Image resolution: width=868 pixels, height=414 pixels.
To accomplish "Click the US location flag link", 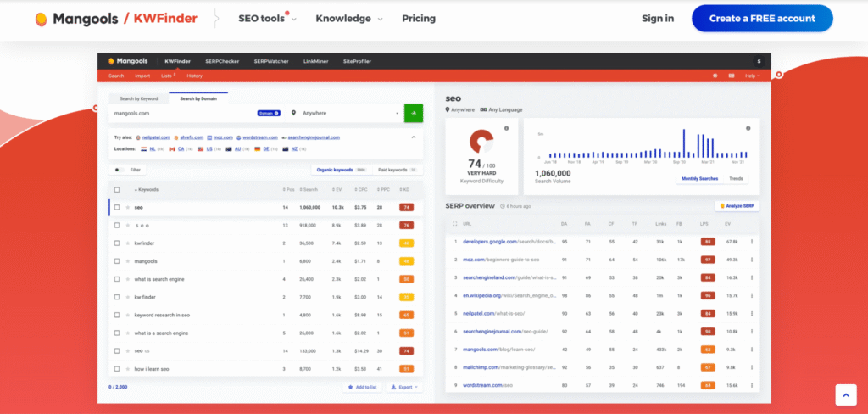I will click(x=209, y=149).
